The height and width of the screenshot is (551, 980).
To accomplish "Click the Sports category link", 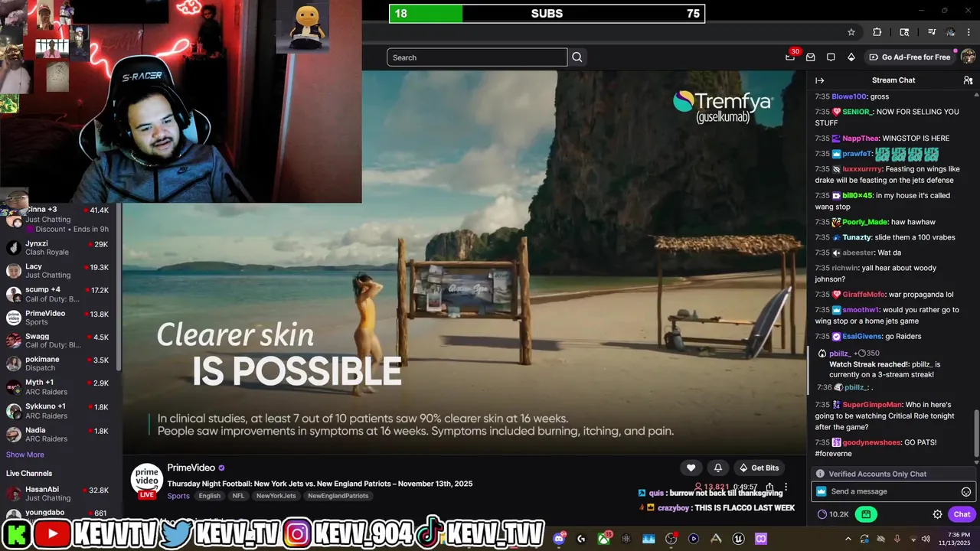I will click(178, 496).
